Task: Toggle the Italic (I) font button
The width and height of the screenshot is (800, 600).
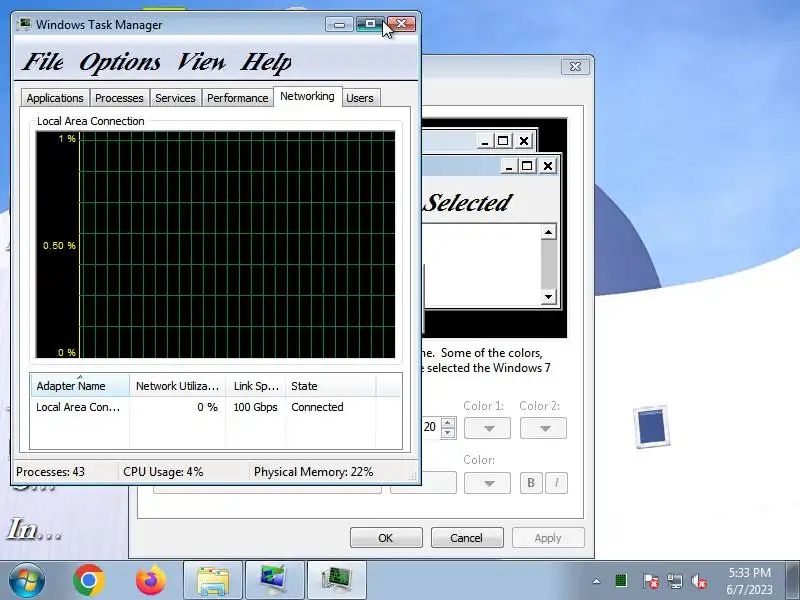Action: tap(557, 483)
